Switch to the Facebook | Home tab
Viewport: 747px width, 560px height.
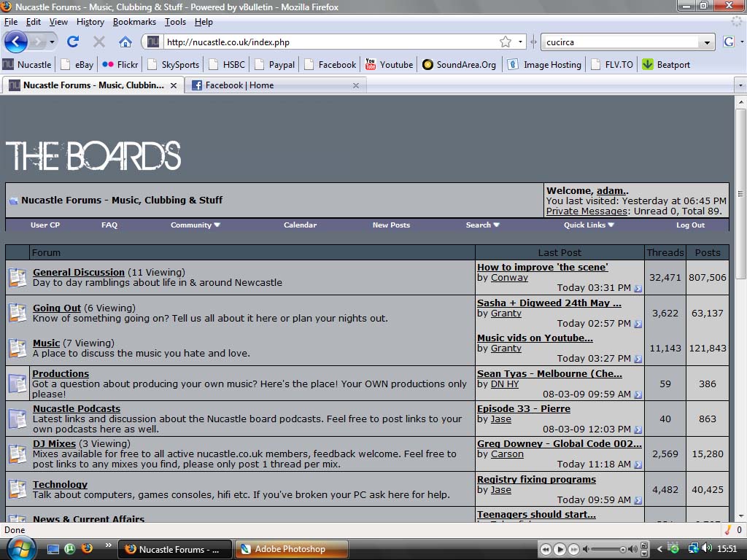239,85
